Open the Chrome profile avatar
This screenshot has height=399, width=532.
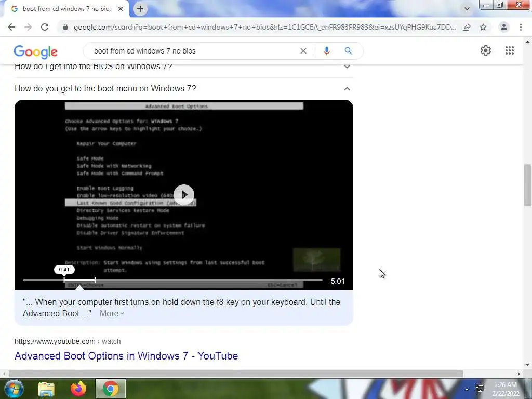pyautogui.click(x=504, y=27)
